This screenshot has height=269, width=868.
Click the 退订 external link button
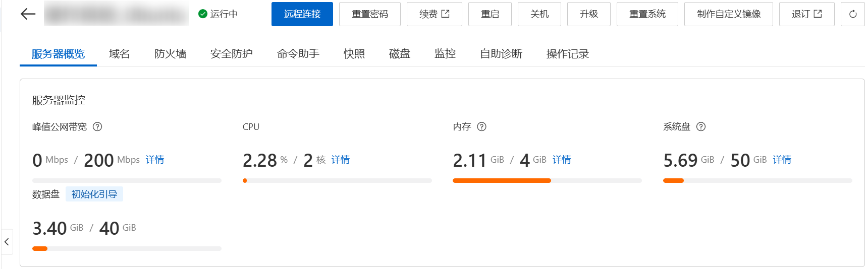[x=806, y=14]
